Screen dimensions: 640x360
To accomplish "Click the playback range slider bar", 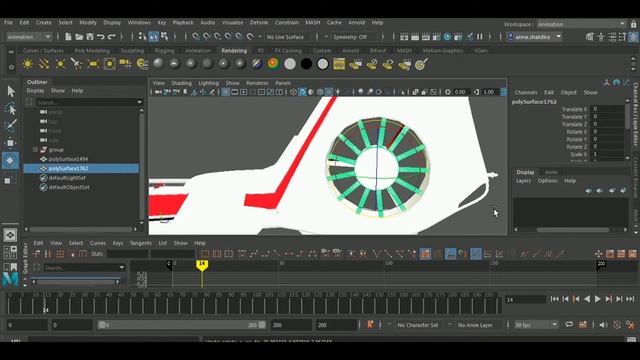I will pyautogui.click(x=182, y=325).
